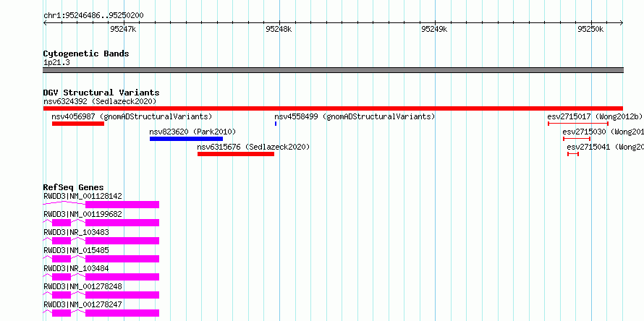Select the NR_103484 large exon block

tap(122, 277)
